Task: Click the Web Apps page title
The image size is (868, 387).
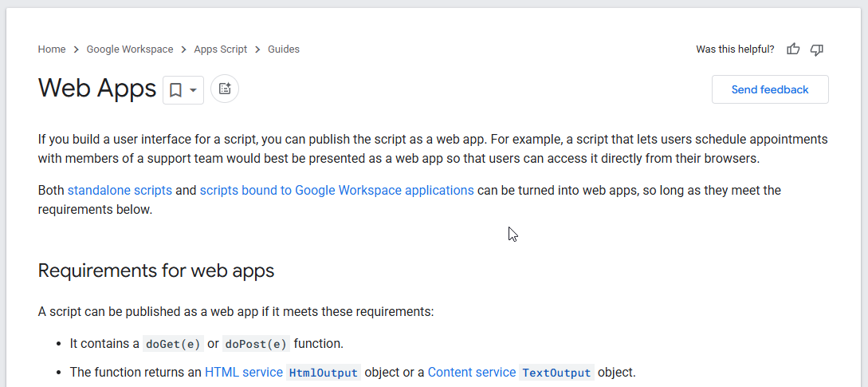Action: [x=97, y=89]
